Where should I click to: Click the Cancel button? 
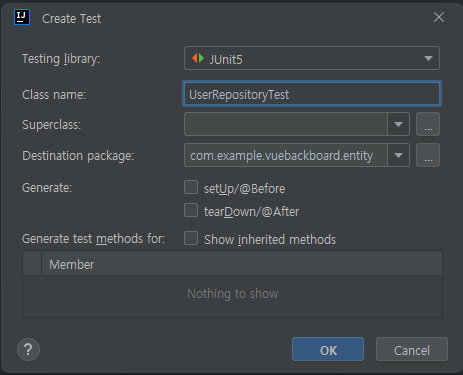pyautogui.click(x=412, y=349)
